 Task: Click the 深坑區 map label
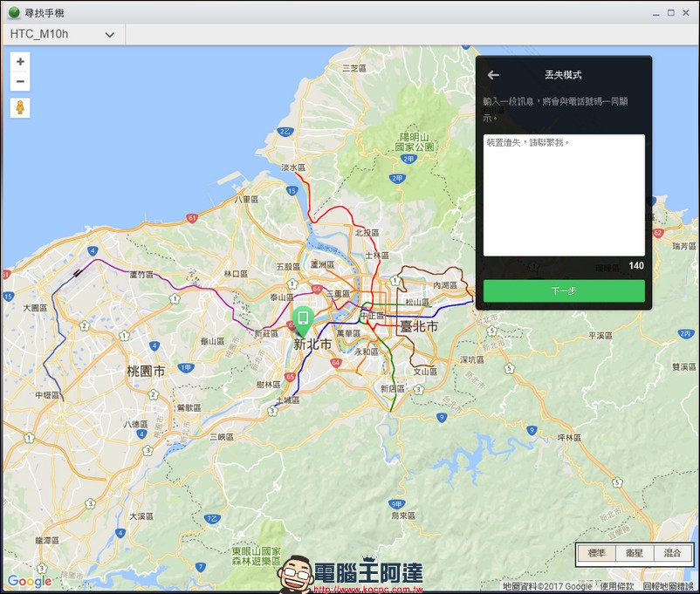(472, 359)
